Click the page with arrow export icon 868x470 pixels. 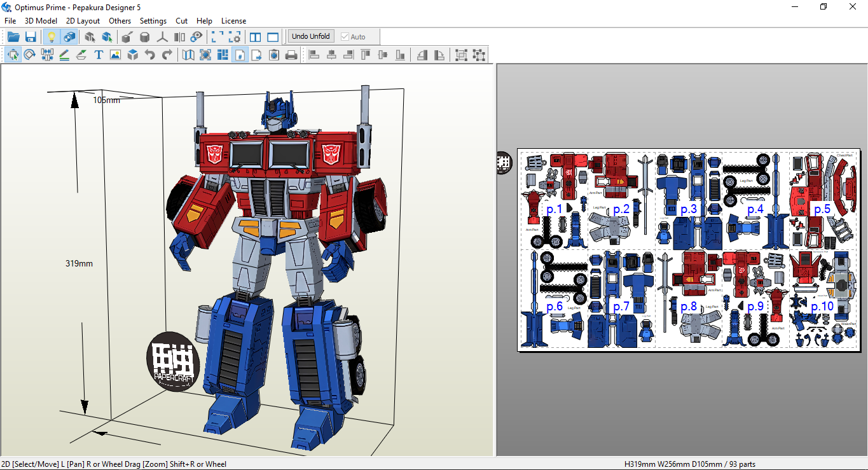[x=257, y=55]
